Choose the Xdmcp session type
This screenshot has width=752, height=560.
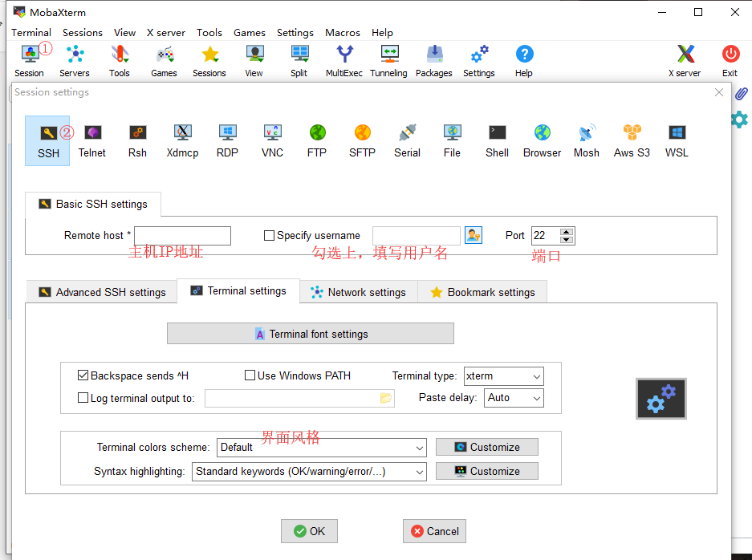[182, 141]
